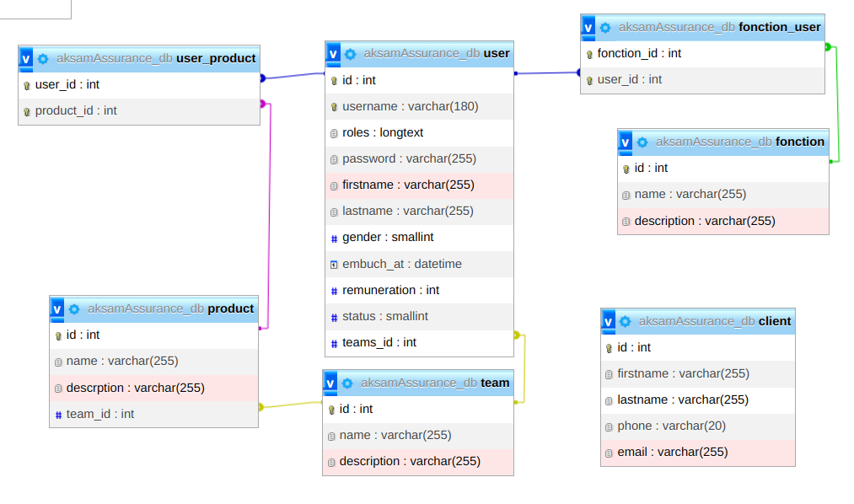Click the gear icon on user table
The width and height of the screenshot is (854, 504).
point(351,54)
